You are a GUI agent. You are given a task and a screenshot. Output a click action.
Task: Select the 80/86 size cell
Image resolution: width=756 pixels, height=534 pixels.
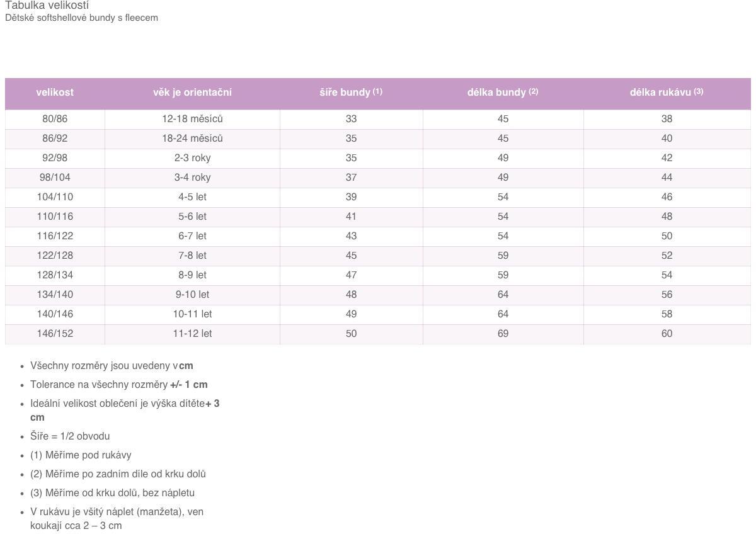click(x=55, y=119)
